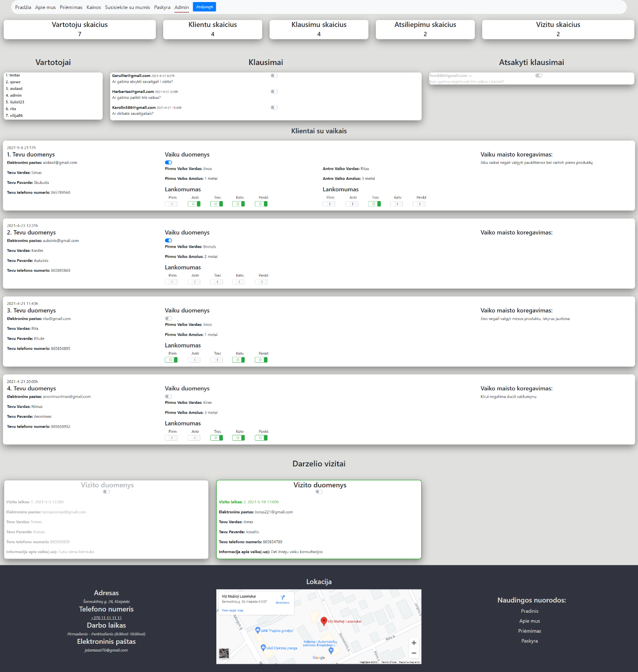Toggle the visit switch for Jonas221@gmail.com

point(319,492)
